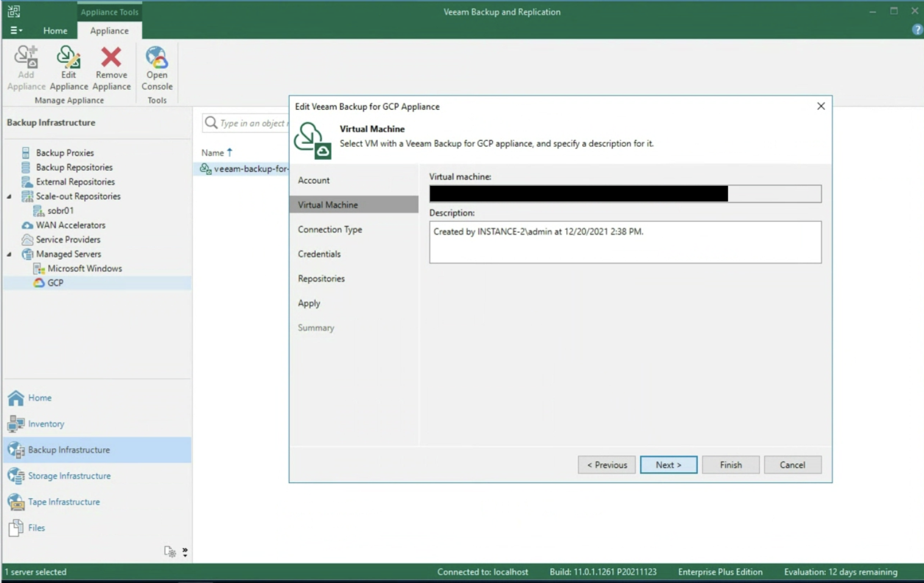
Task: Click the veeam-backup-for appliance row icon
Action: (205, 169)
